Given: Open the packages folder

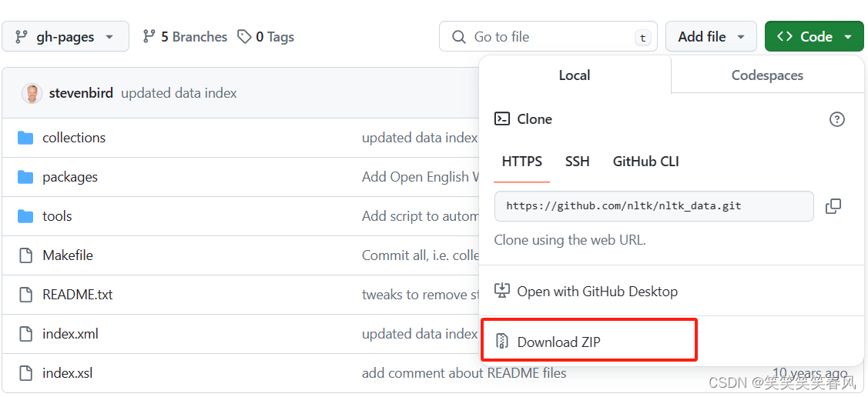Looking at the screenshot, I should coord(70,177).
